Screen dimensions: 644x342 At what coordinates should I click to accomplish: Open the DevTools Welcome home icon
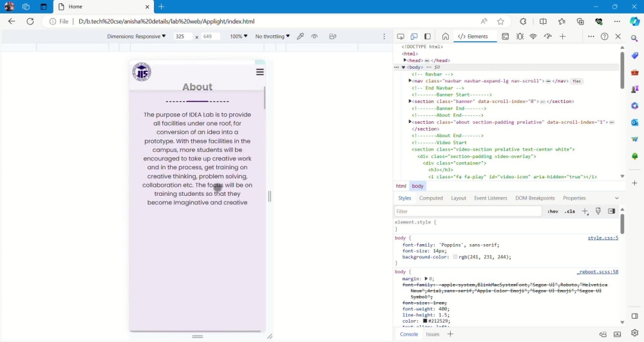(445, 37)
